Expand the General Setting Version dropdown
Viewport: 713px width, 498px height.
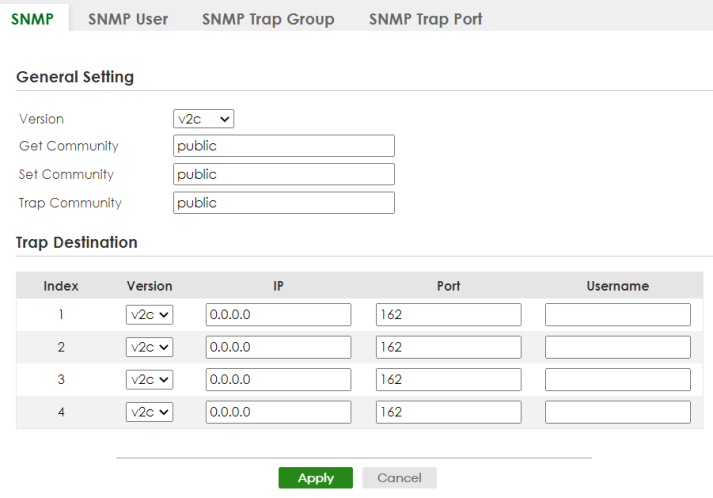[x=203, y=119]
